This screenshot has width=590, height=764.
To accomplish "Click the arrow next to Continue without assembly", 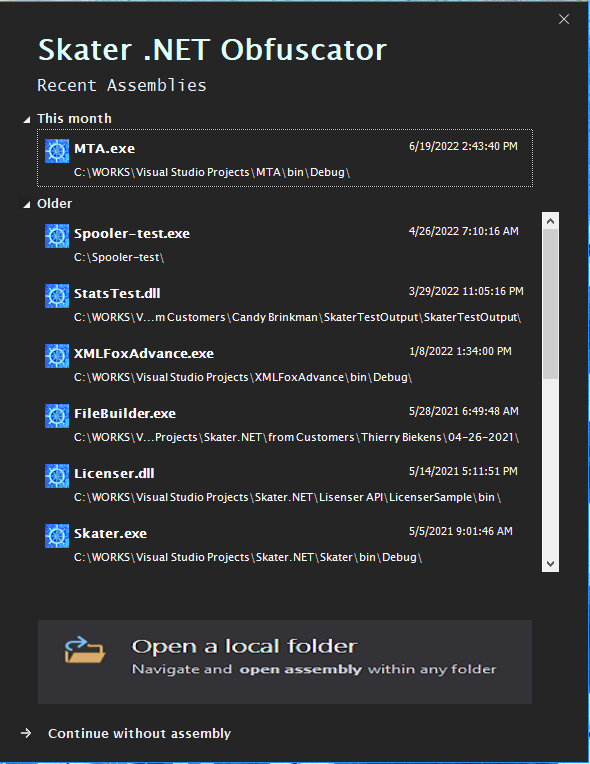I will click(x=26, y=733).
